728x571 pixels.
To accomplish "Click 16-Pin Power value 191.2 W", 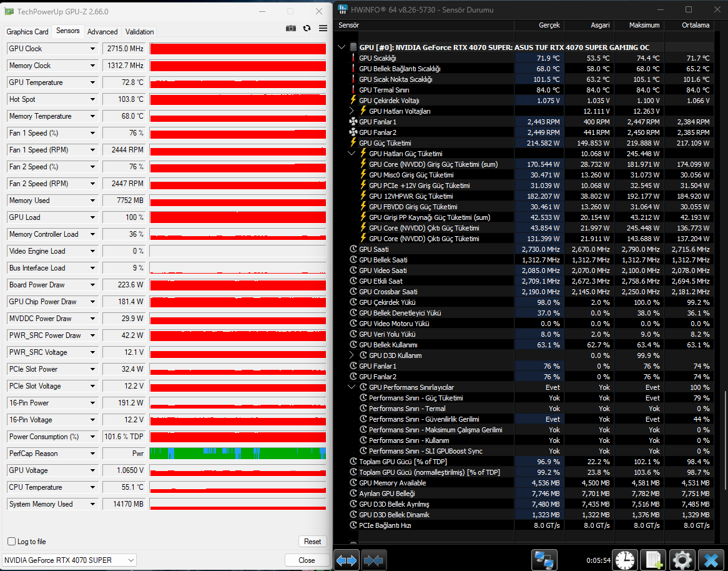I will pos(124,403).
